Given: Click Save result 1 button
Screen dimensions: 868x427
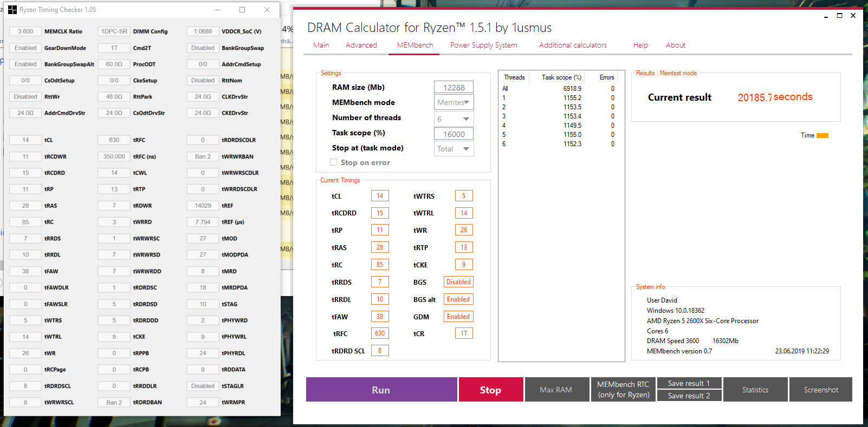Looking at the screenshot, I should pos(690,383).
